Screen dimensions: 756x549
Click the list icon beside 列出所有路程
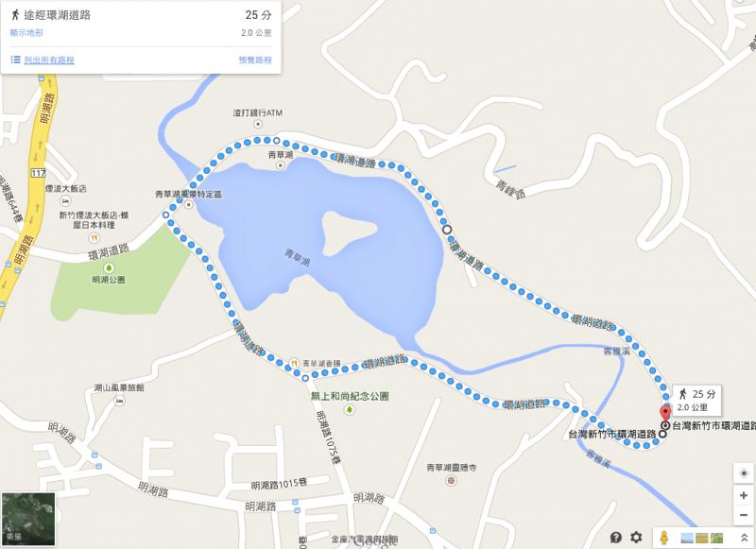click(15, 60)
